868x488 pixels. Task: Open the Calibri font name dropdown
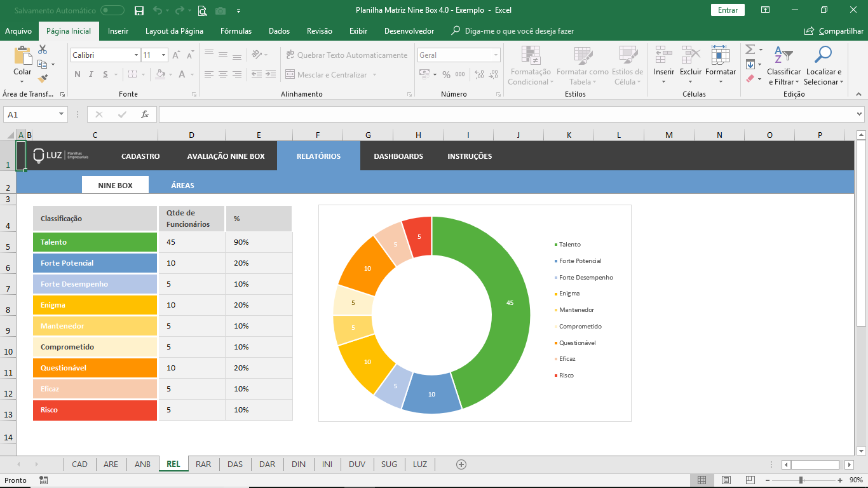[136, 55]
